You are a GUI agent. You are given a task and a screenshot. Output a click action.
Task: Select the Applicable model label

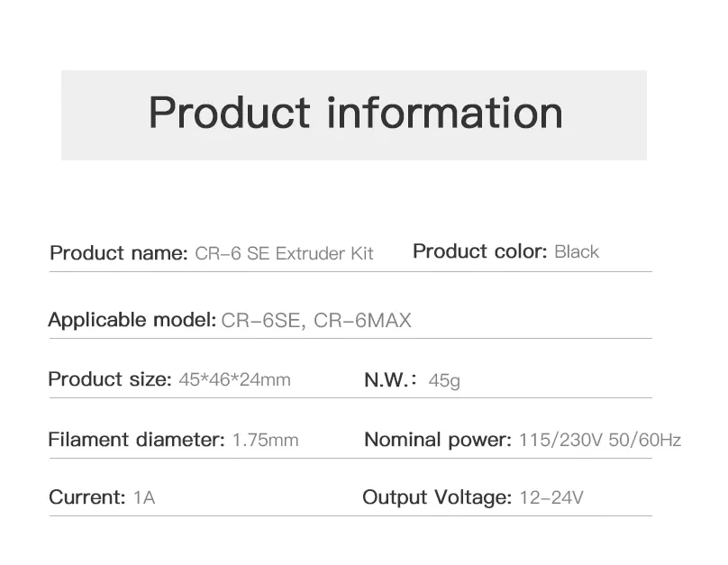132,320
